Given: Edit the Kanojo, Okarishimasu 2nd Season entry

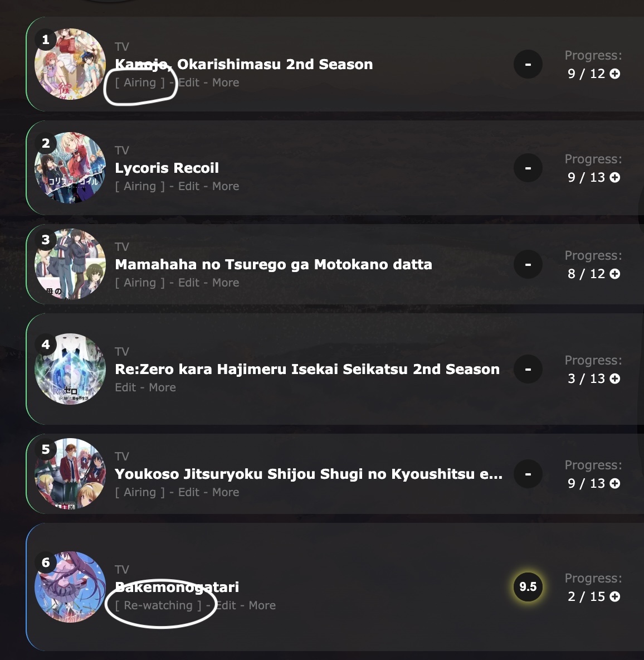Looking at the screenshot, I should click(x=188, y=82).
